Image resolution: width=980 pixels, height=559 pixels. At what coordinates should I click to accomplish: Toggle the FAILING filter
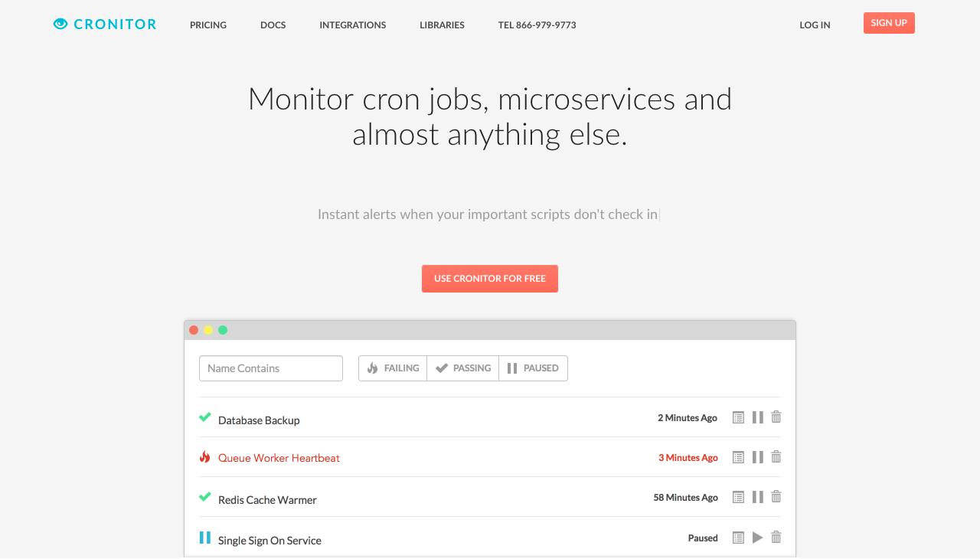(x=393, y=368)
